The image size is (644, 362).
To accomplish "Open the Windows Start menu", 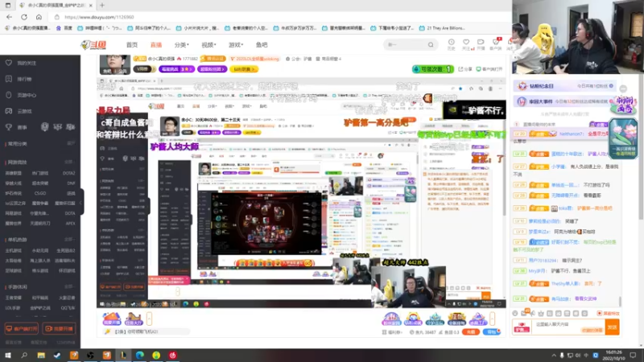I will (x=8, y=355).
